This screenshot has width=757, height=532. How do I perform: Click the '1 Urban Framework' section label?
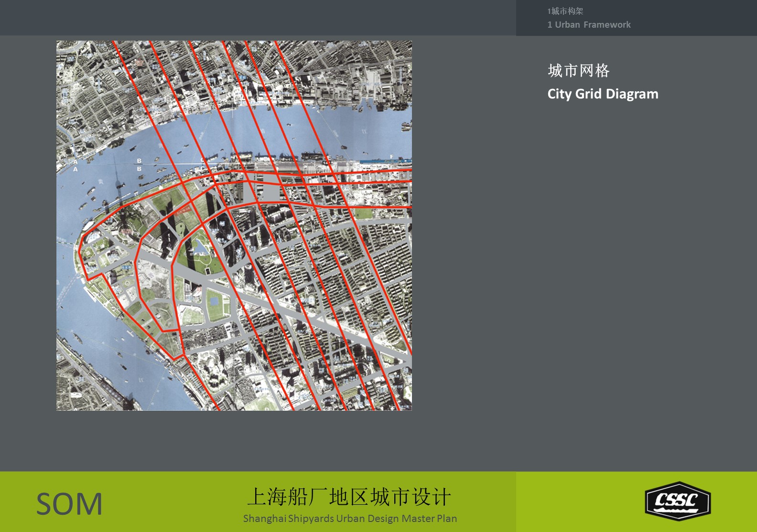pos(589,25)
